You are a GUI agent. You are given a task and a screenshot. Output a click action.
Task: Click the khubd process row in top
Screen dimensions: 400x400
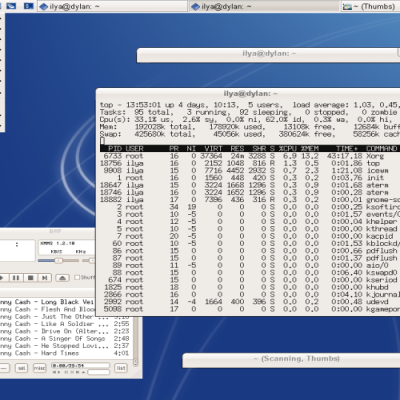pyautogui.click(x=249, y=287)
